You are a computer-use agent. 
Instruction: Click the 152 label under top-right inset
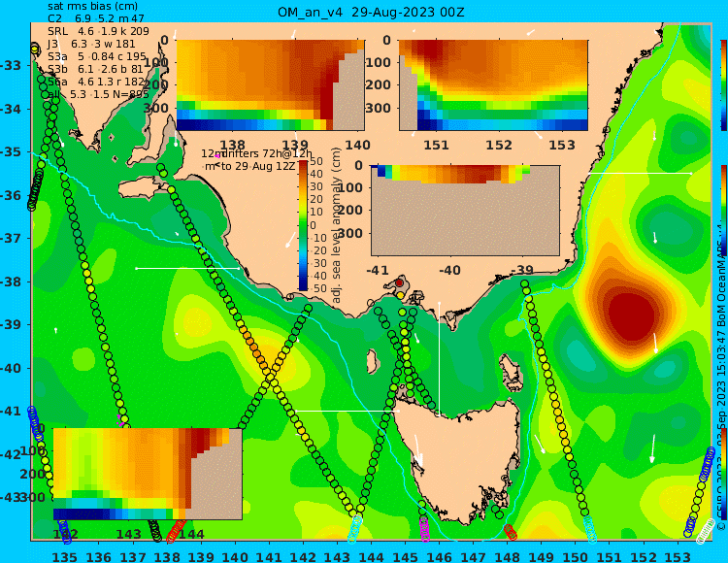pos(499,146)
